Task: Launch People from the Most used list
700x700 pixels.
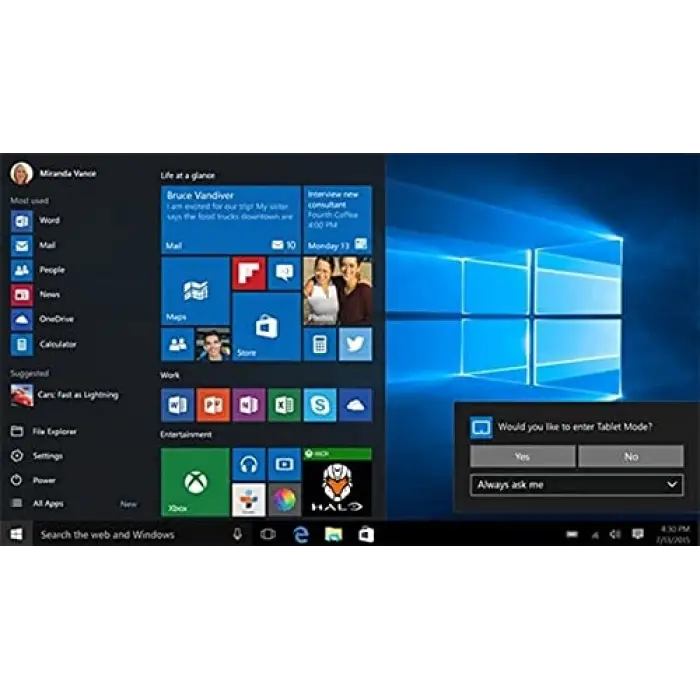Action: (38, 270)
